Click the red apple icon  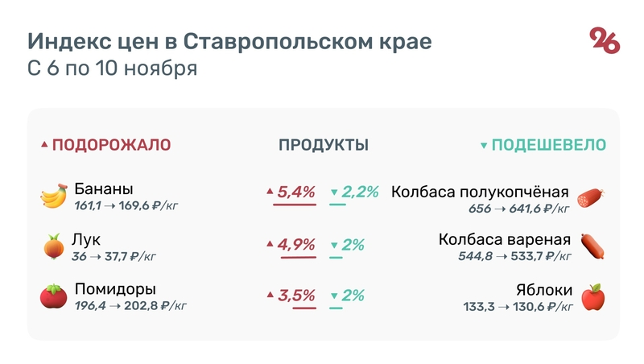pyautogui.click(x=592, y=296)
